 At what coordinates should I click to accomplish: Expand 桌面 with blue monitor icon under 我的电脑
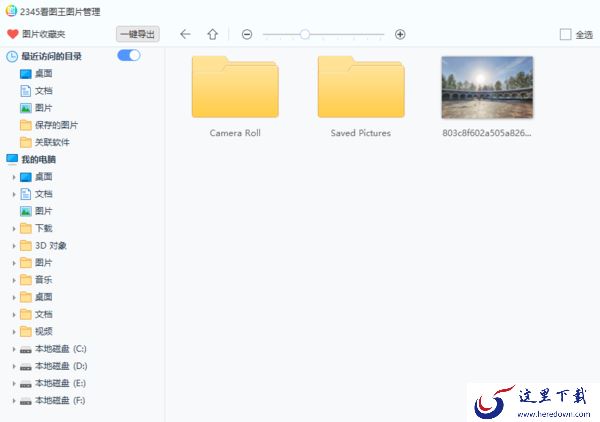click(14, 177)
